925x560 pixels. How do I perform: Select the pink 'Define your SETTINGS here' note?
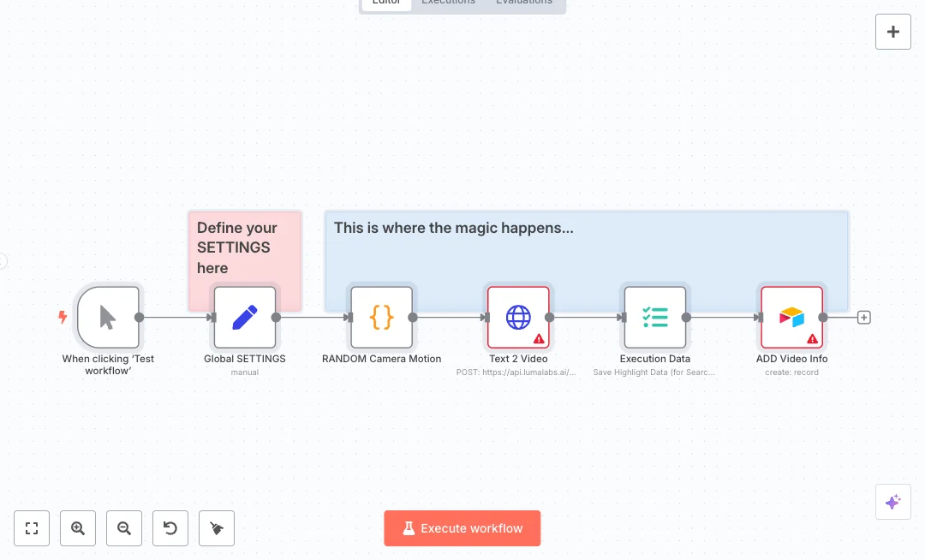coord(245,247)
